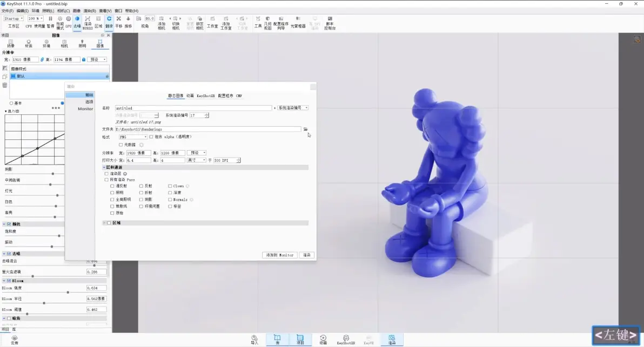This screenshot has height=347, width=644.
Task: Click the 渲染 NURBS toolbar icon
Action: [x=88, y=23]
